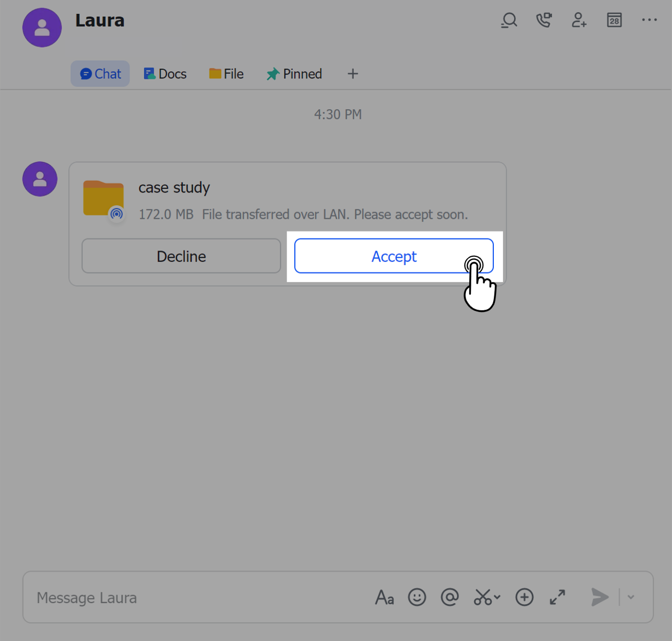Insert an emoji into the message
672x641 pixels.
417,597
